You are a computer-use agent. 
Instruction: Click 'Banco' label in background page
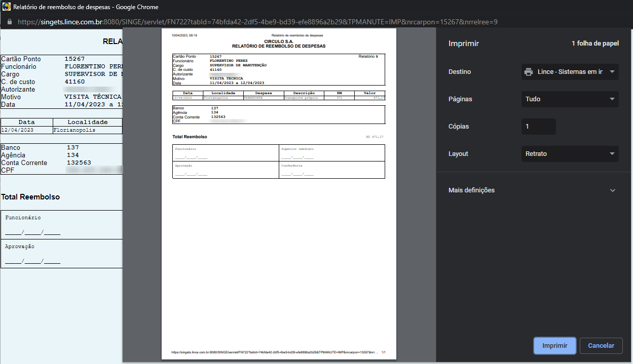[11, 147]
